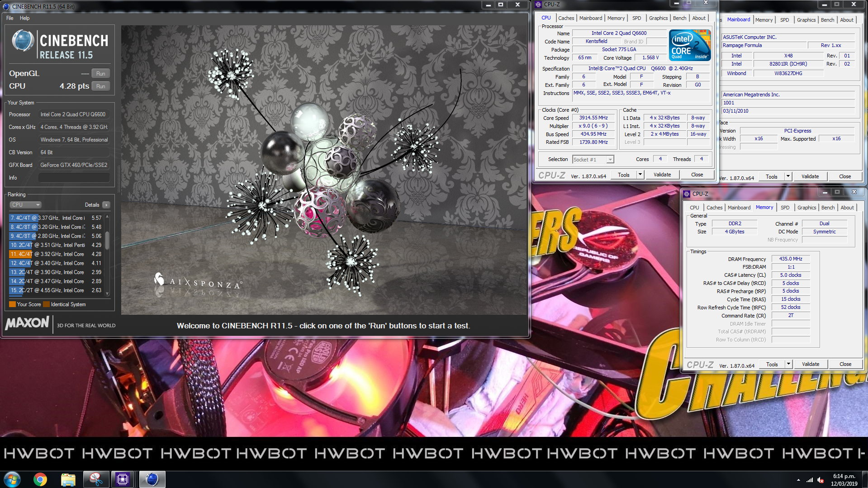
Task: Expand Tools dropdown arrow in CPU-Z Mainboard window
Action: (x=788, y=176)
